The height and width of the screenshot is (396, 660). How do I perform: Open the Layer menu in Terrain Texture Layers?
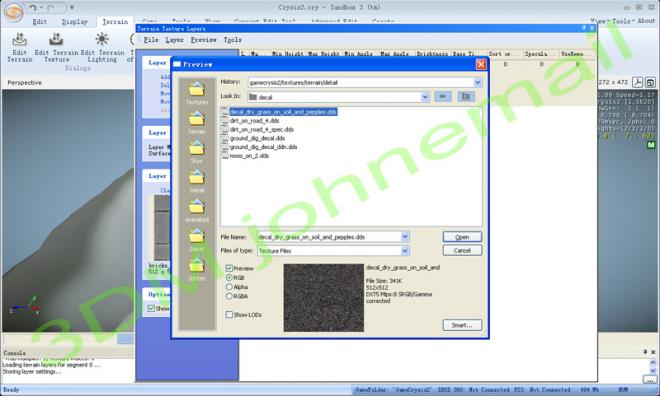click(x=174, y=40)
